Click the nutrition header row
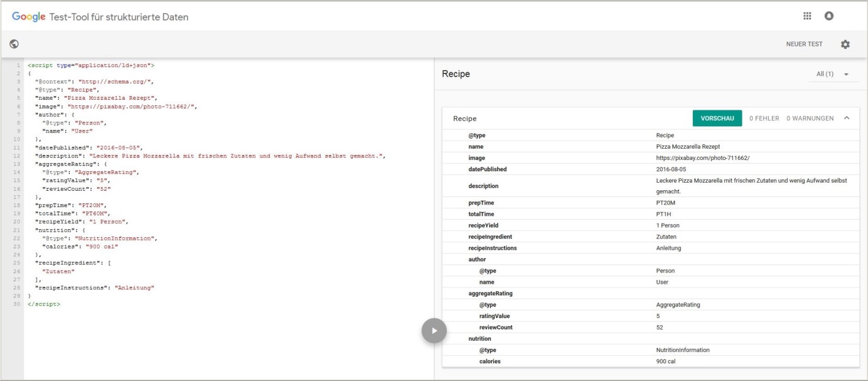 [x=651, y=338]
